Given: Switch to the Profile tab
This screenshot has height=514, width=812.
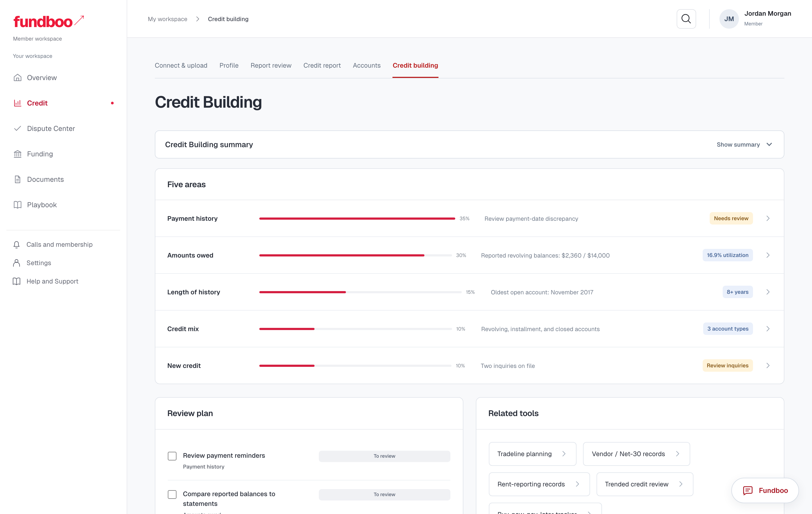Looking at the screenshot, I should [229, 65].
